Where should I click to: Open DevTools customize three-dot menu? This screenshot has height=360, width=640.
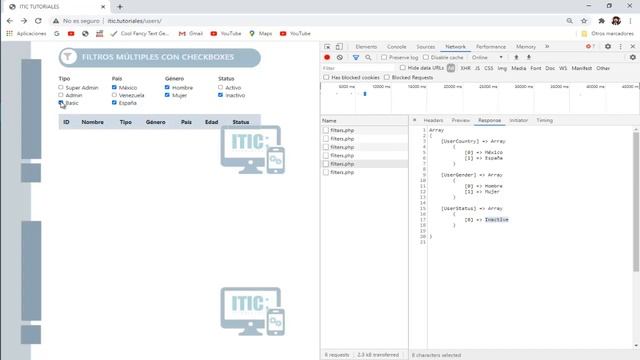(620, 47)
